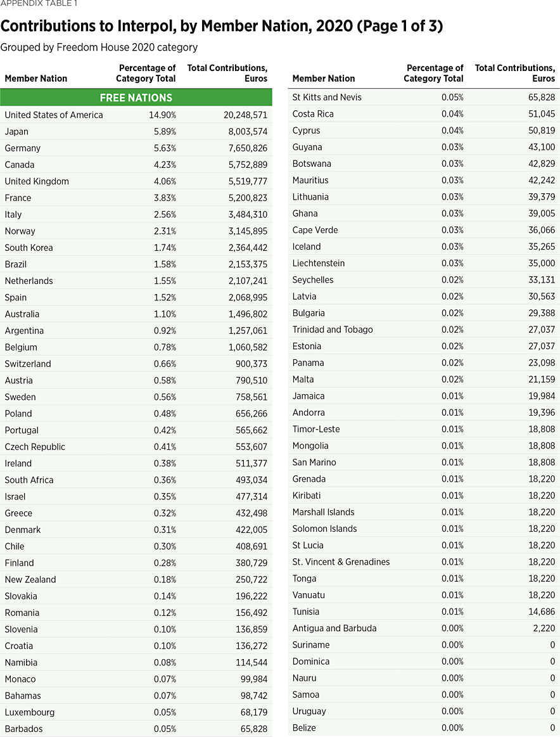This screenshot has width=560, height=737.
Task: Select the United States of America row name
Action: coord(54,115)
